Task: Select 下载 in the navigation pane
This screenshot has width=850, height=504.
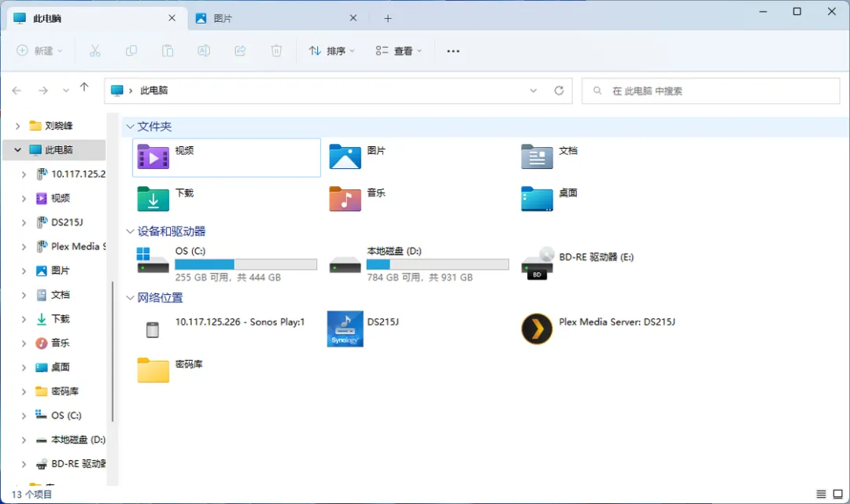Action: pos(60,319)
